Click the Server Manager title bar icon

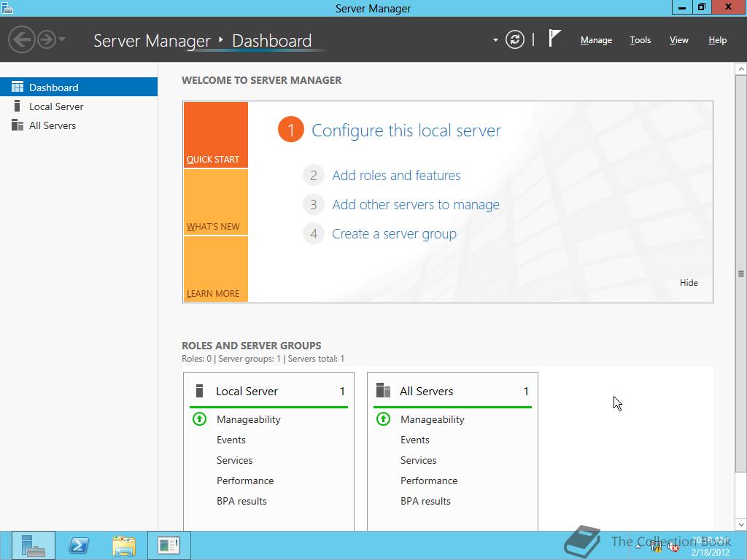(7, 7)
